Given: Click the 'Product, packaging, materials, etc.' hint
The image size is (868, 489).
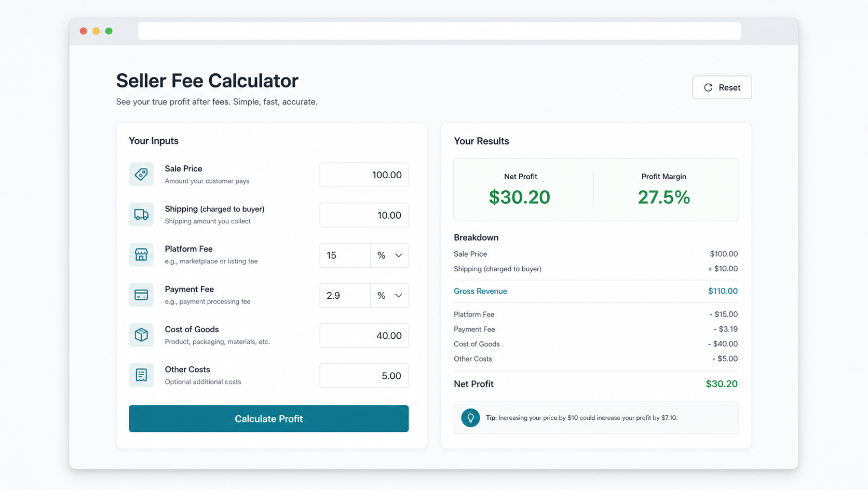Looking at the screenshot, I should [x=218, y=342].
